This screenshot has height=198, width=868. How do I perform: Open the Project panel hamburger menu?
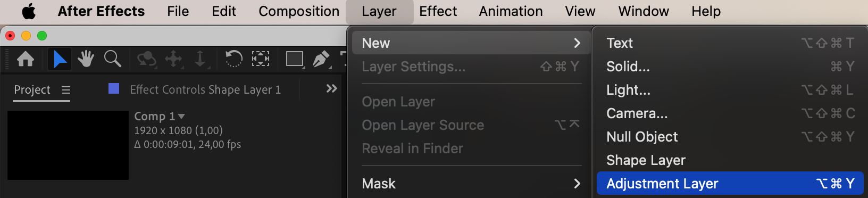pos(66,90)
